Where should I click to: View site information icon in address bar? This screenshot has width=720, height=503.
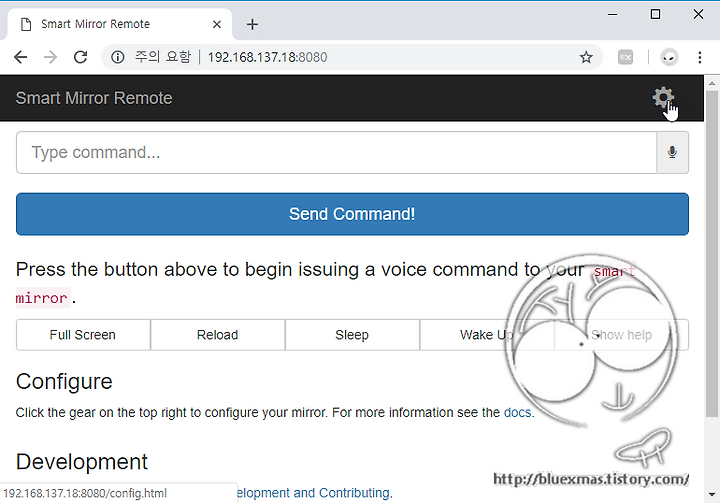pos(118,57)
